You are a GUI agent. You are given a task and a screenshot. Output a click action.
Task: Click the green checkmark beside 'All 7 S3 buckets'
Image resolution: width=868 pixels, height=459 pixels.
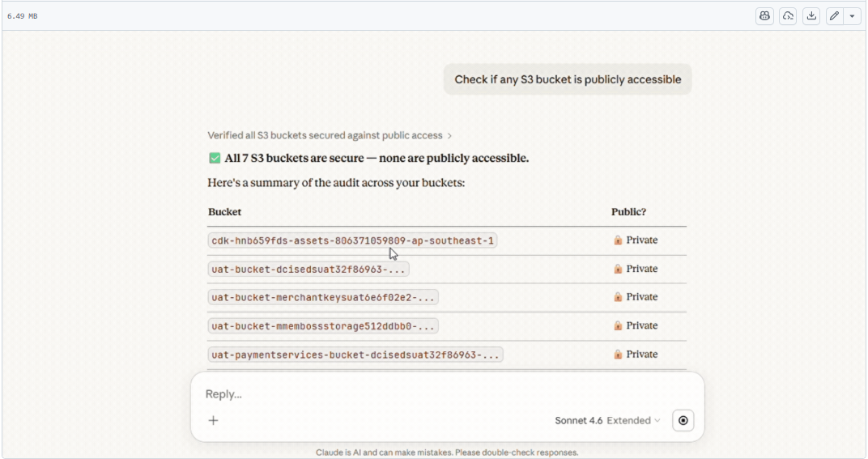215,158
